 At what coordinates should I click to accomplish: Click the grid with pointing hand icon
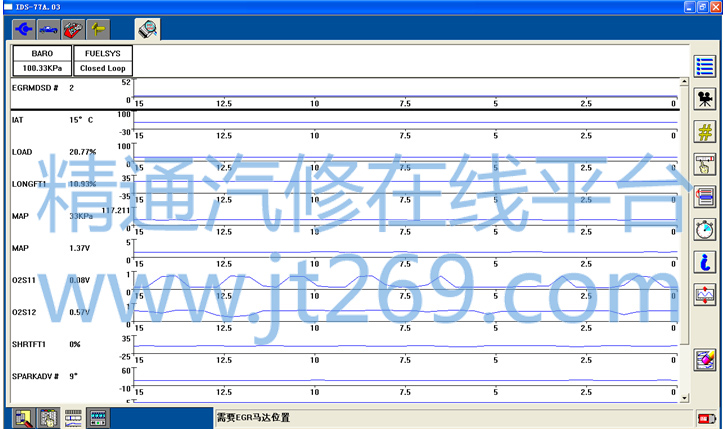click(x=49, y=418)
